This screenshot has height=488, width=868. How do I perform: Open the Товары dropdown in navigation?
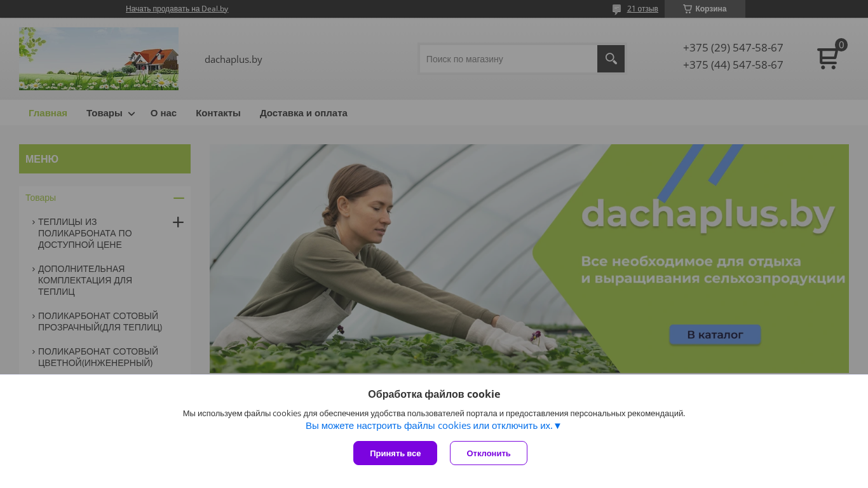pyautogui.click(x=111, y=113)
